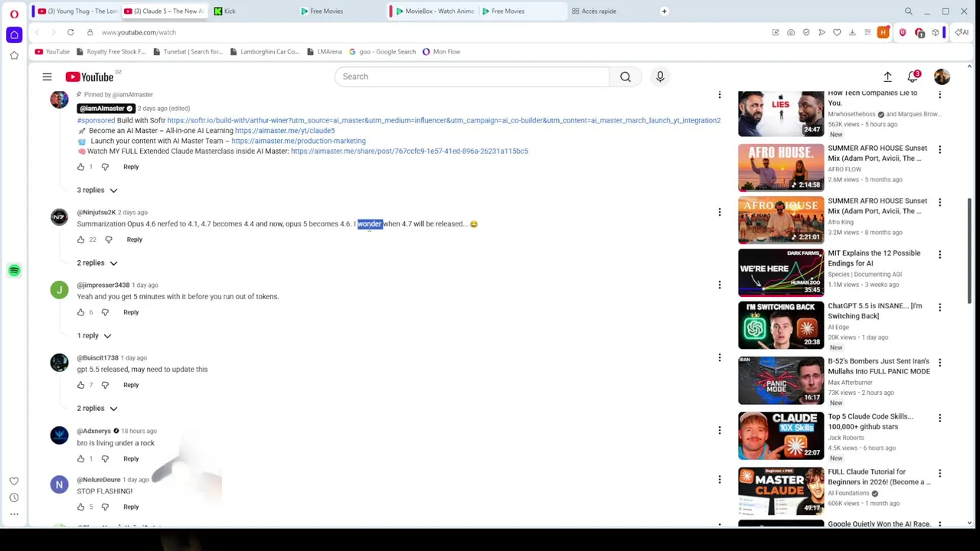Open Spotify player in the sidebar
The height and width of the screenshot is (551, 980).
tap(14, 270)
